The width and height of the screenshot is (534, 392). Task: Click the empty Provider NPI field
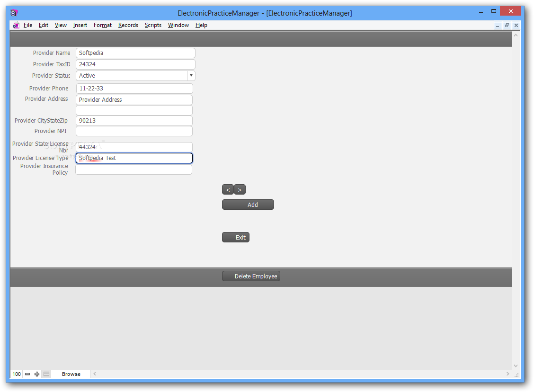pos(134,131)
